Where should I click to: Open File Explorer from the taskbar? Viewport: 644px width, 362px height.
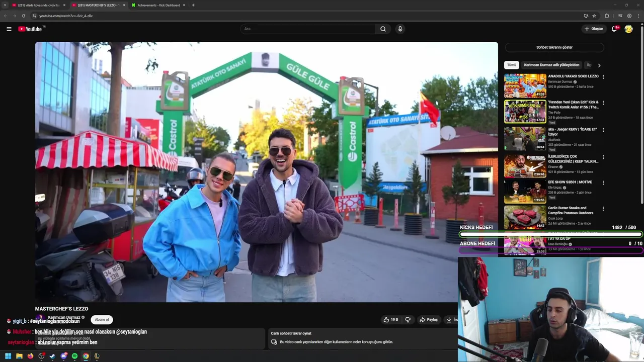(x=19, y=356)
